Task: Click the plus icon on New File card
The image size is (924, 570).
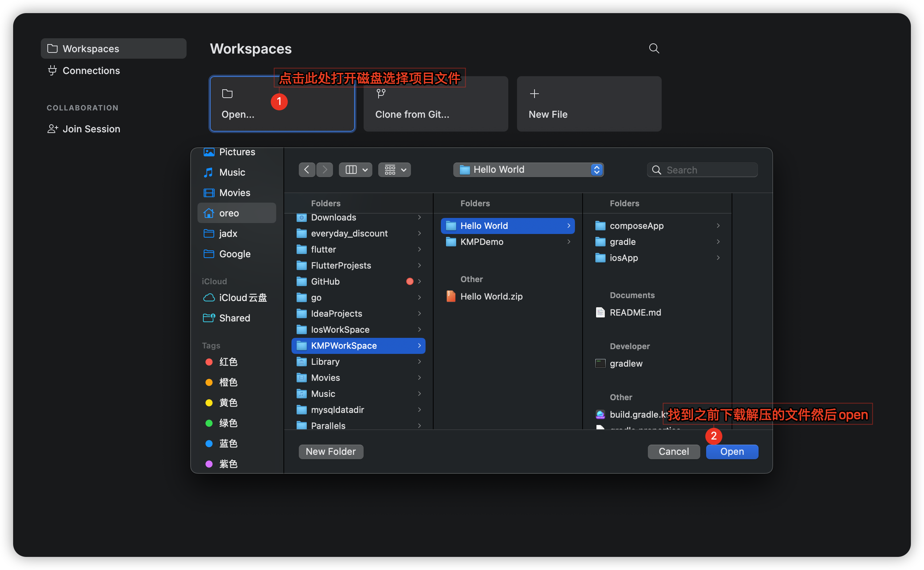Action: [x=534, y=94]
